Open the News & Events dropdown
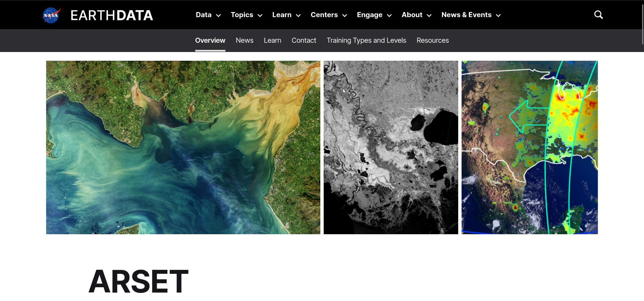 click(471, 15)
